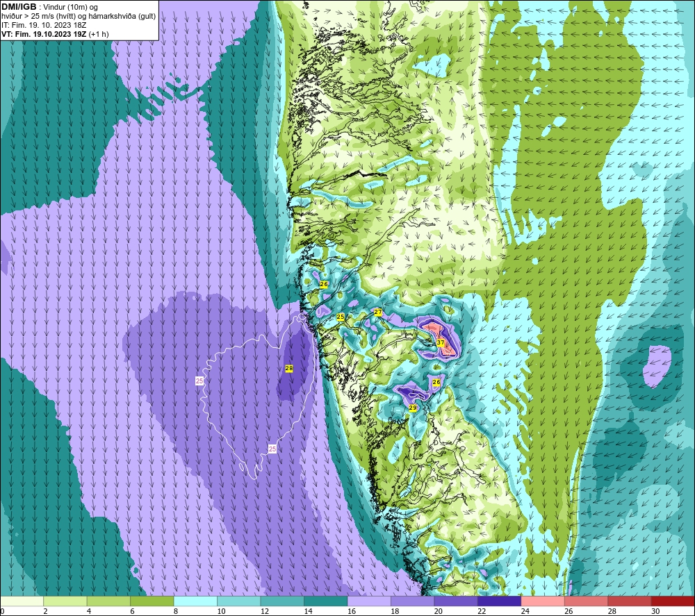Pick the pale 0–2 m/s scale swatch
The width and height of the screenshot is (695, 616).
coord(22,601)
